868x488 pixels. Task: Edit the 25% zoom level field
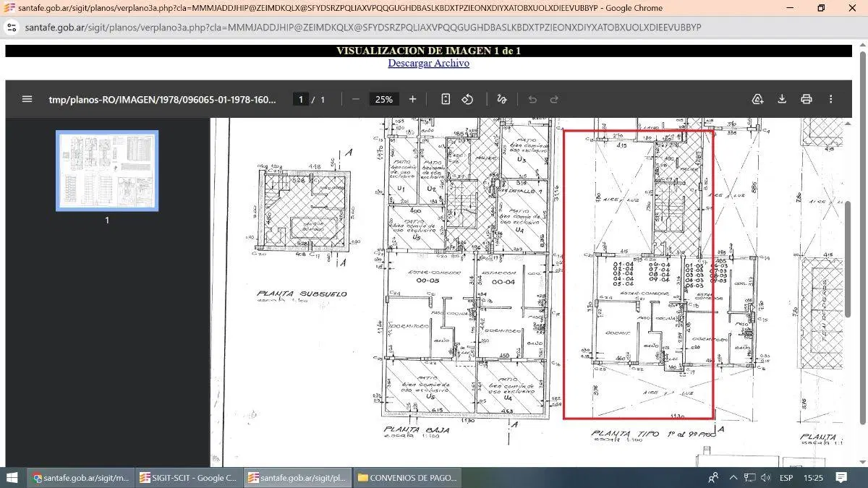[x=384, y=99]
